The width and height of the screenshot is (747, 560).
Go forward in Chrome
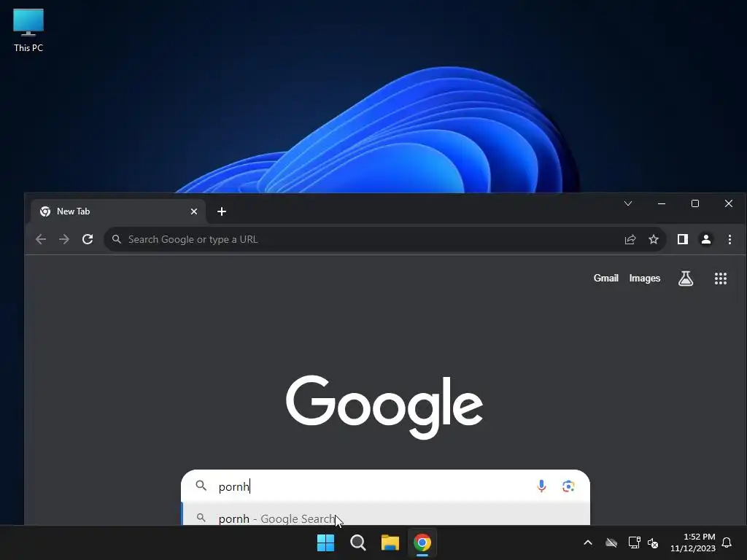click(64, 239)
